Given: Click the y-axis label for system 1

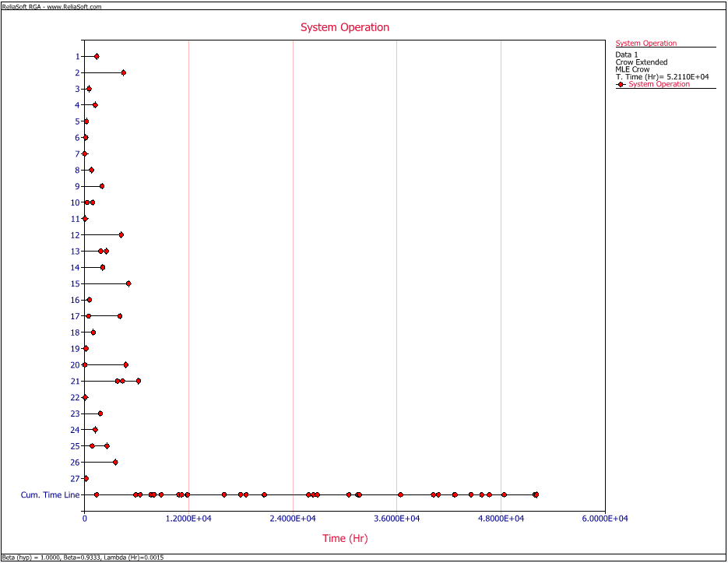Looking at the screenshot, I should tap(77, 56).
